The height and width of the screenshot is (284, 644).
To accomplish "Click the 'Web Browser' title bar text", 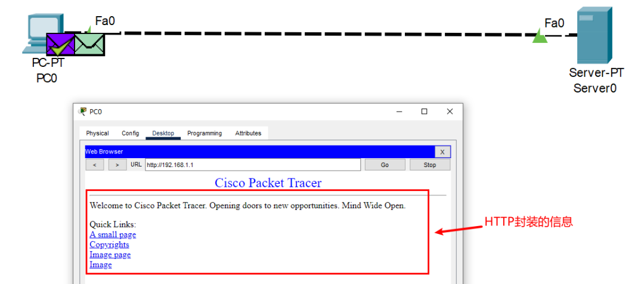I will click(x=104, y=152).
